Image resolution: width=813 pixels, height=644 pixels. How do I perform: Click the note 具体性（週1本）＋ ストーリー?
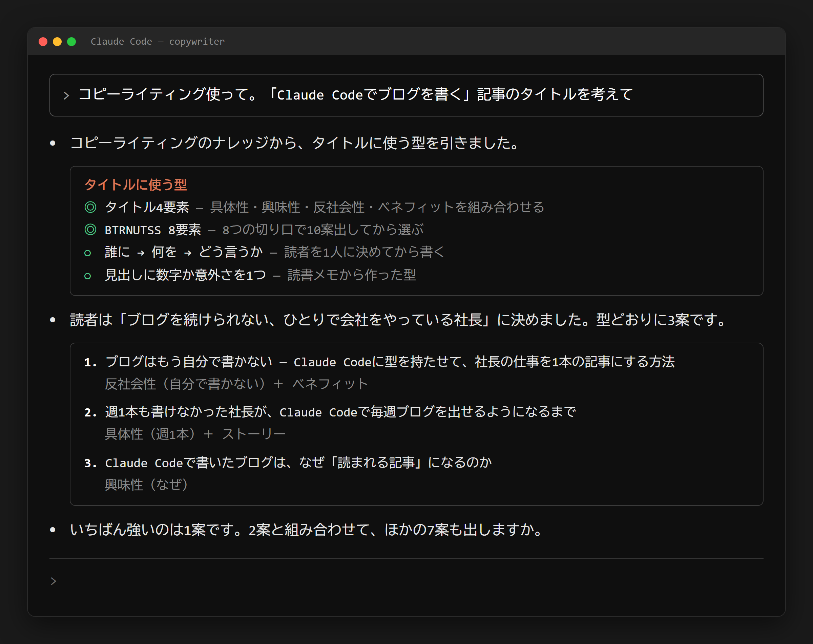[x=195, y=434]
